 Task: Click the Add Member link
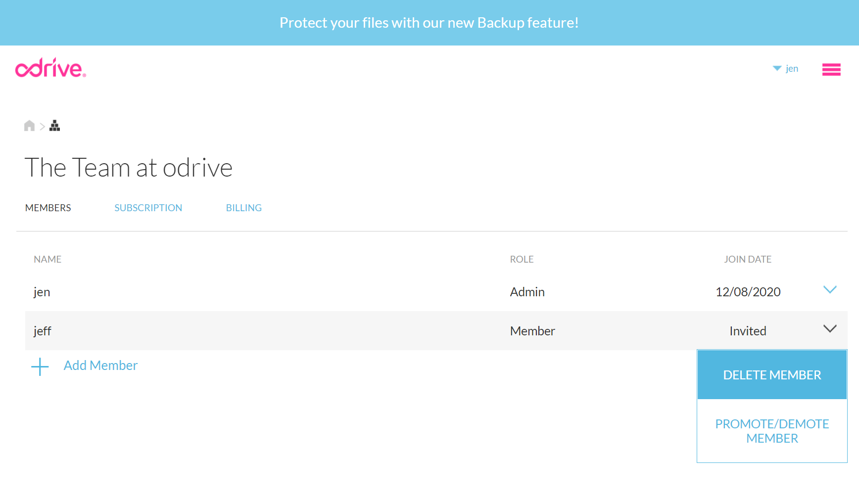100,366
